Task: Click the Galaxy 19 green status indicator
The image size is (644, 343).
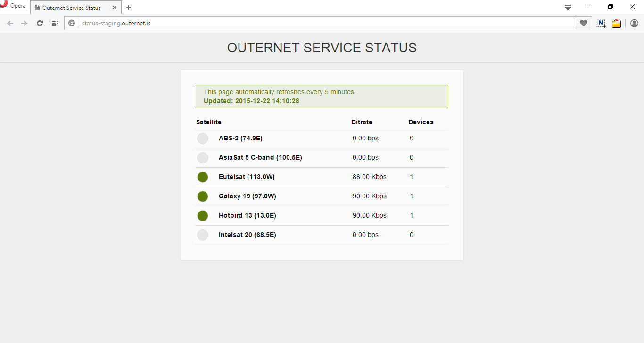Action: click(203, 196)
